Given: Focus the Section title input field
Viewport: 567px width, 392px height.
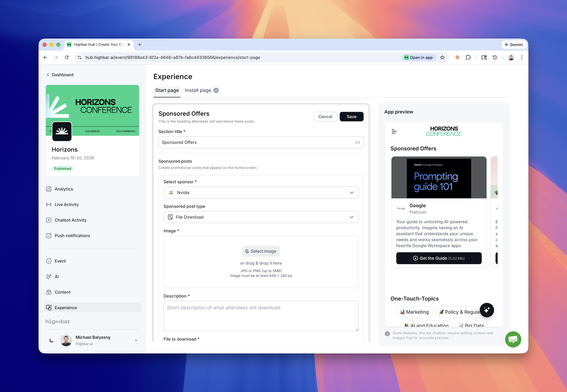Looking at the screenshot, I should 256,142.
